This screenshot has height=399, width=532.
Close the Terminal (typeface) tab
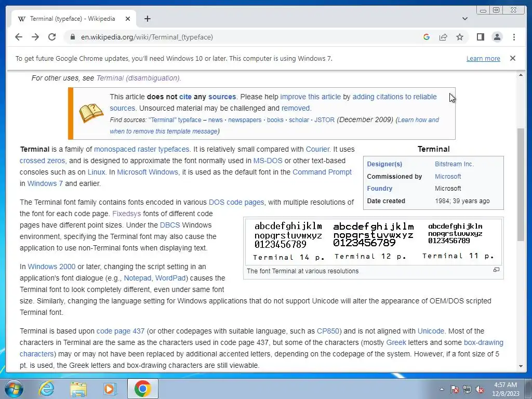(x=128, y=19)
